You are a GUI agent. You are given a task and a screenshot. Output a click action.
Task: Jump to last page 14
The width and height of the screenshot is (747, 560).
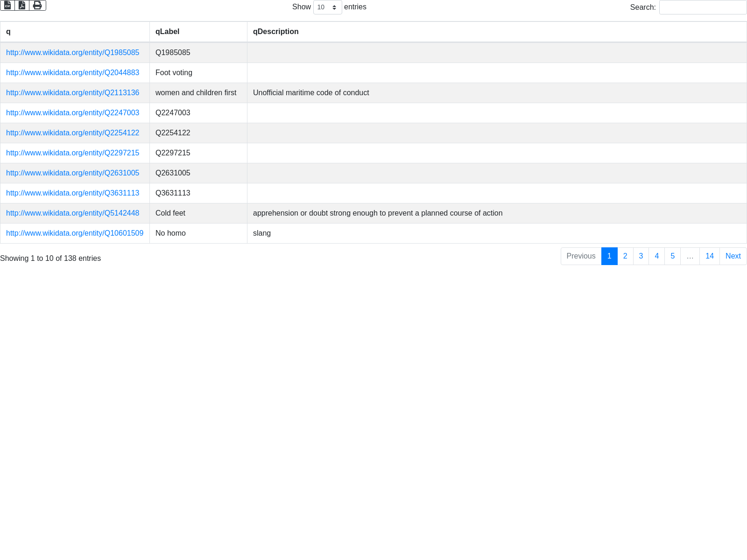pos(709,256)
